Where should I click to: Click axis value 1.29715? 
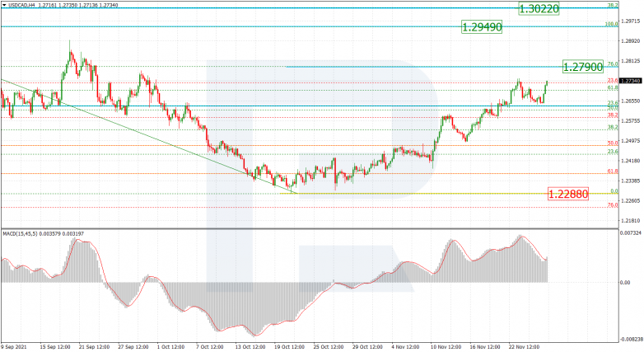pyautogui.click(x=631, y=21)
